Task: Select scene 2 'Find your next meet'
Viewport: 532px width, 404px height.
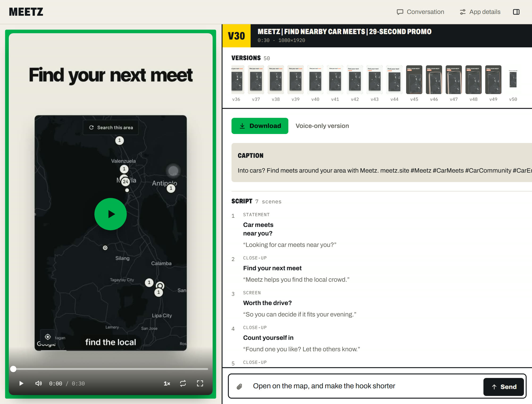Action: click(x=272, y=268)
